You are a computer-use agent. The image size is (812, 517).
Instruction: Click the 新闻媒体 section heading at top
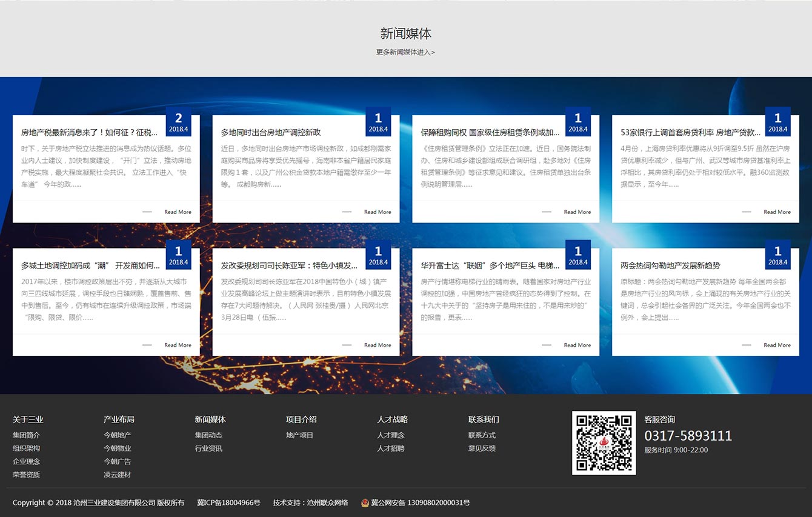[x=406, y=33]
